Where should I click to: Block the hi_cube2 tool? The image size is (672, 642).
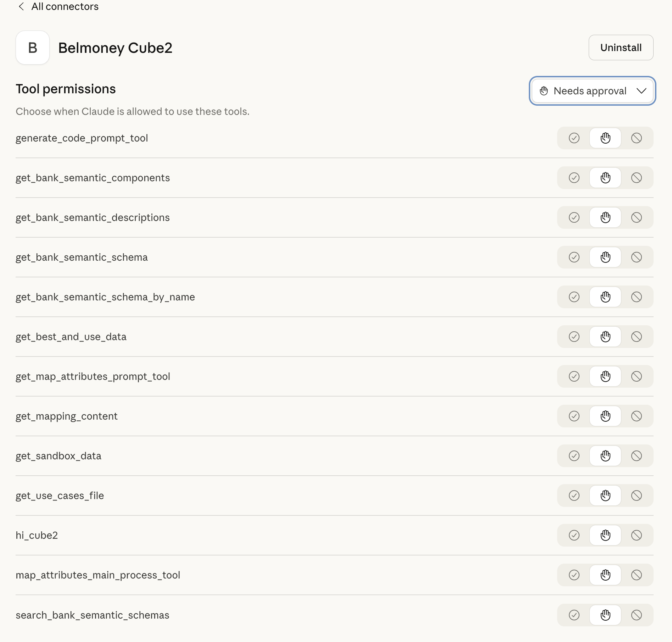637,536
